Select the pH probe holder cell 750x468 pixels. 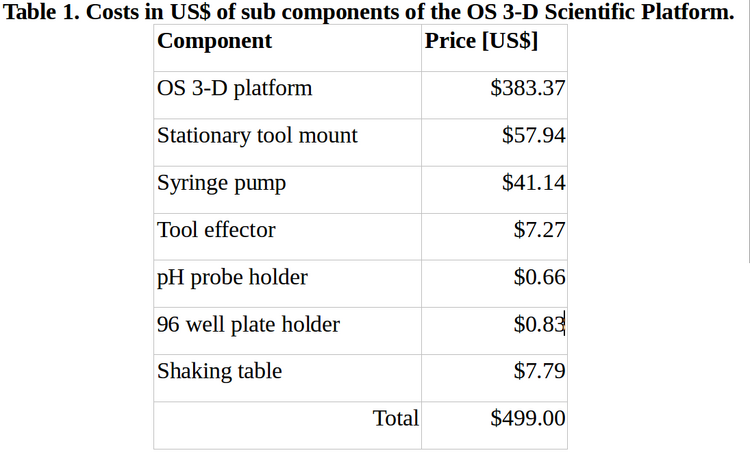click(287, 284)
